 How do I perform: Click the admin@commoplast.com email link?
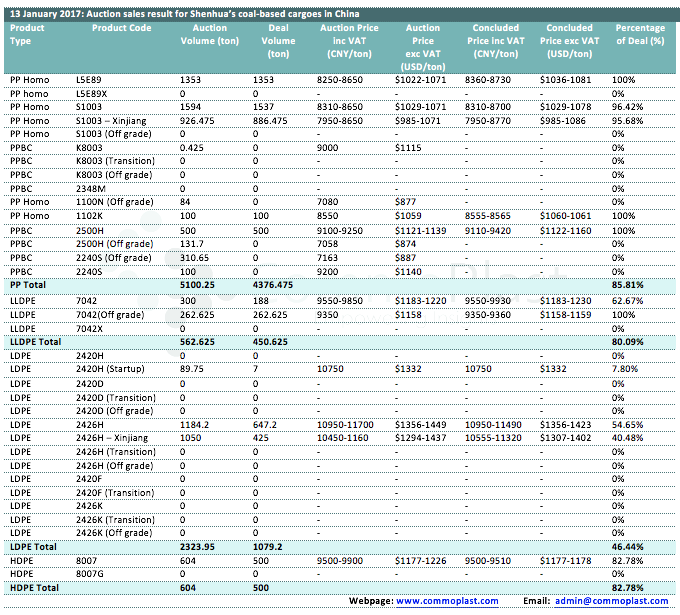(x=610, y=601)
